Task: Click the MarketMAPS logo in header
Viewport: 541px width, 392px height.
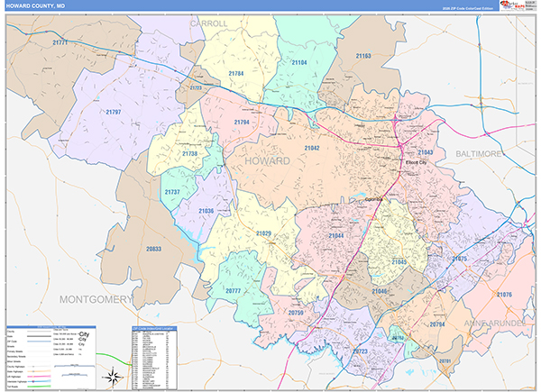Action: [x=512, y=6]
